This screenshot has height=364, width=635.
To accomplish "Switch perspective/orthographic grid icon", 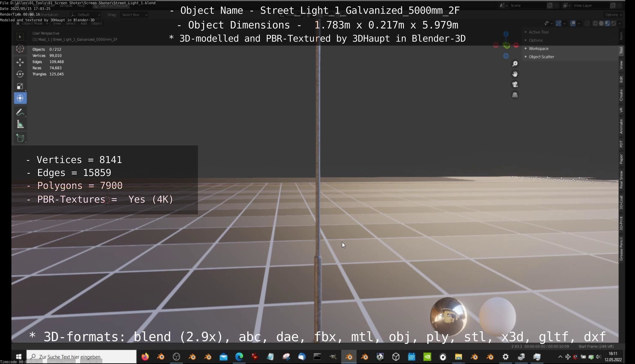I will (x=515, y=95).
